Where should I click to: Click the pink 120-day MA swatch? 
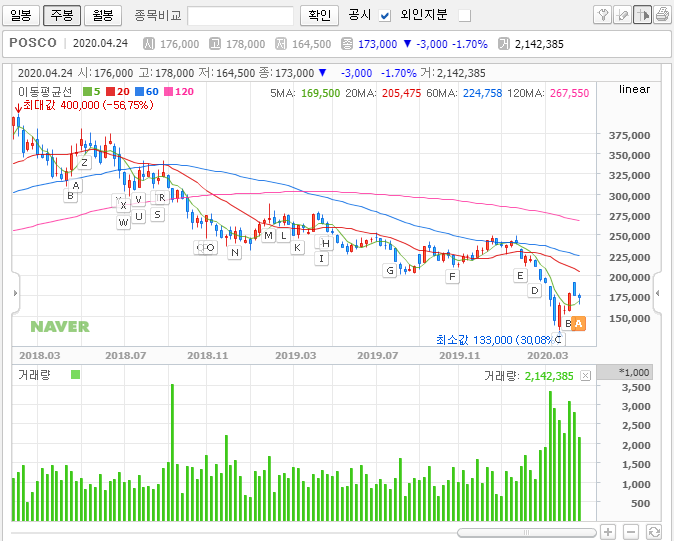(x=168, y=92)
